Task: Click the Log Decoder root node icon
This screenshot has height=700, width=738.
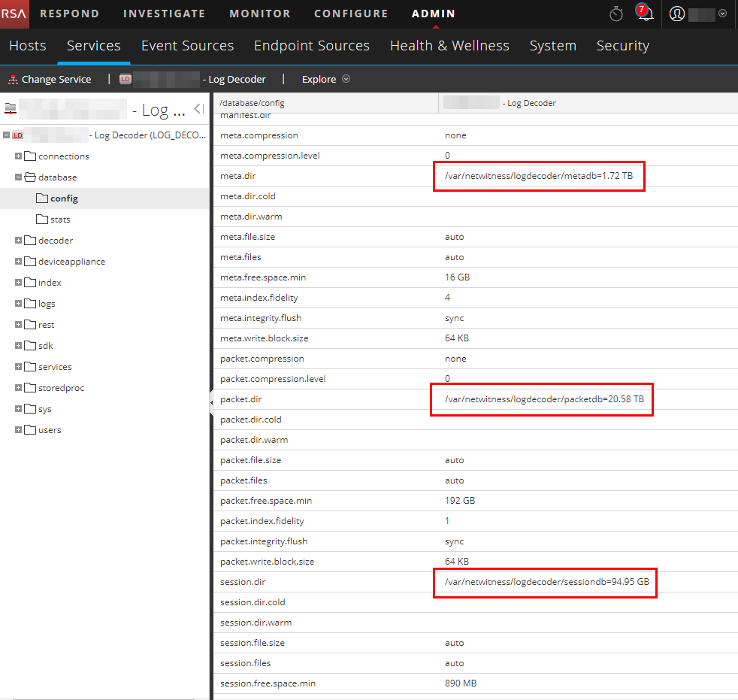Action: pos(18,135)
